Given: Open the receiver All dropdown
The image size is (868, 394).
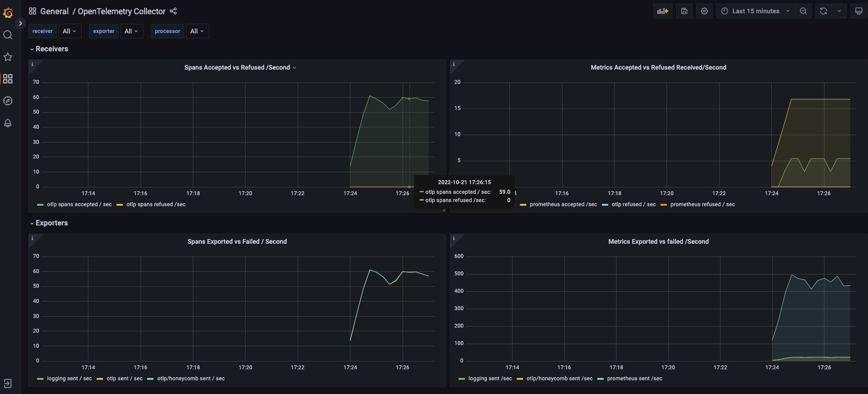Looking at the screenshot, I should [x=70, y=31].
